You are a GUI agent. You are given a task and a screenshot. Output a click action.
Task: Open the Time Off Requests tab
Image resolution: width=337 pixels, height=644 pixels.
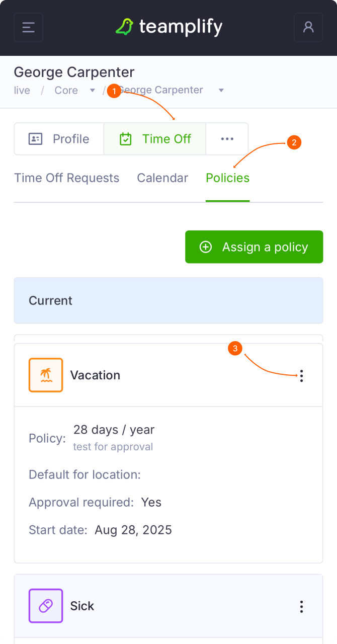click(66, 178)
